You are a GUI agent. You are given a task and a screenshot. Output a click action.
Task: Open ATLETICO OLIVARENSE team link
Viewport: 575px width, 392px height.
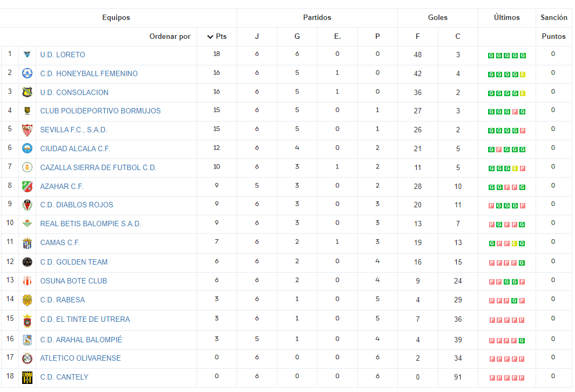(80, 359)
